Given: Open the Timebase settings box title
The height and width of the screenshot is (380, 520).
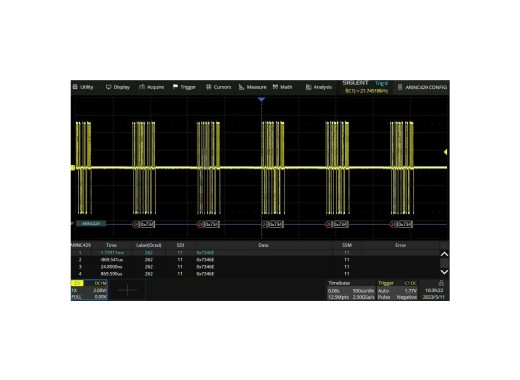Looking at the screenshot, I should [339, 283].
